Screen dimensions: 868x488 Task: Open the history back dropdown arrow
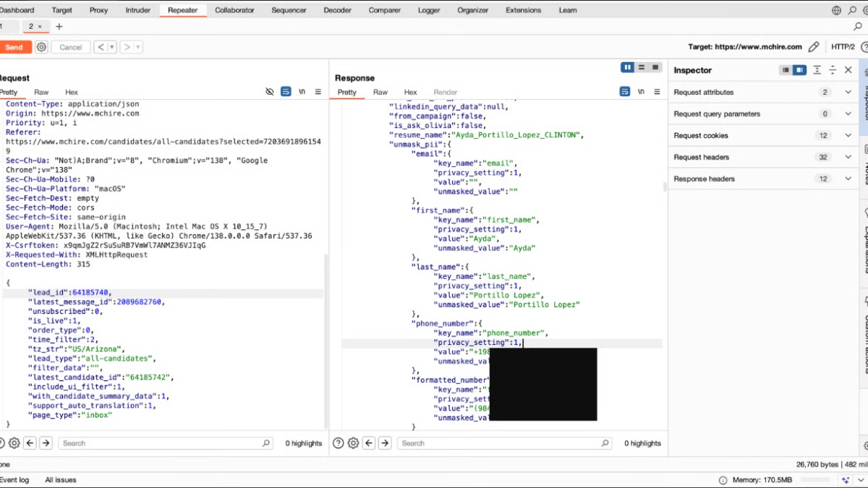112,47
